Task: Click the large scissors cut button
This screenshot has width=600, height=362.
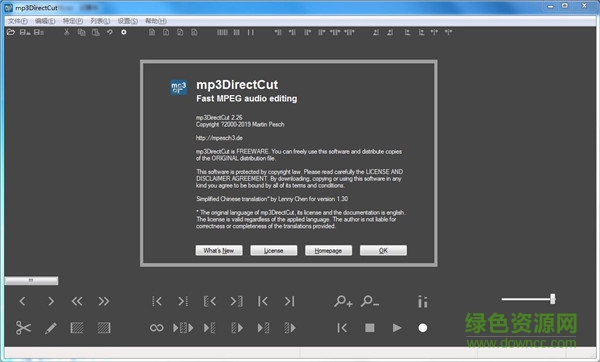Action: (23, 328)
